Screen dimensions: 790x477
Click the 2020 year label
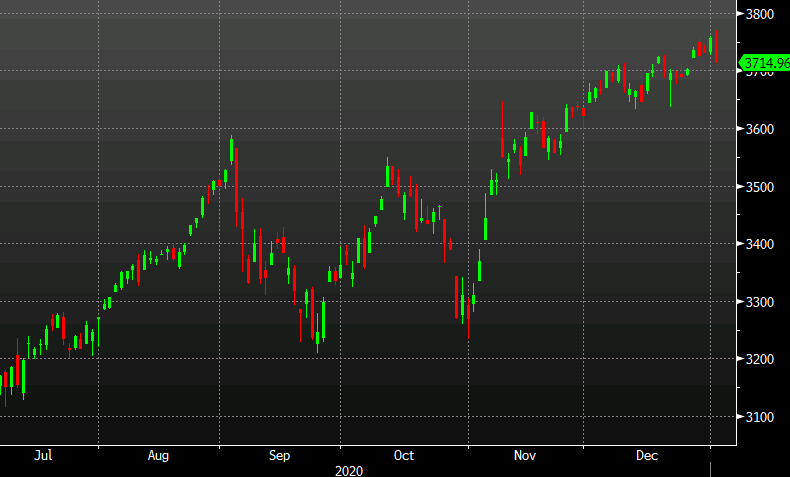click(x=349, y=469)
